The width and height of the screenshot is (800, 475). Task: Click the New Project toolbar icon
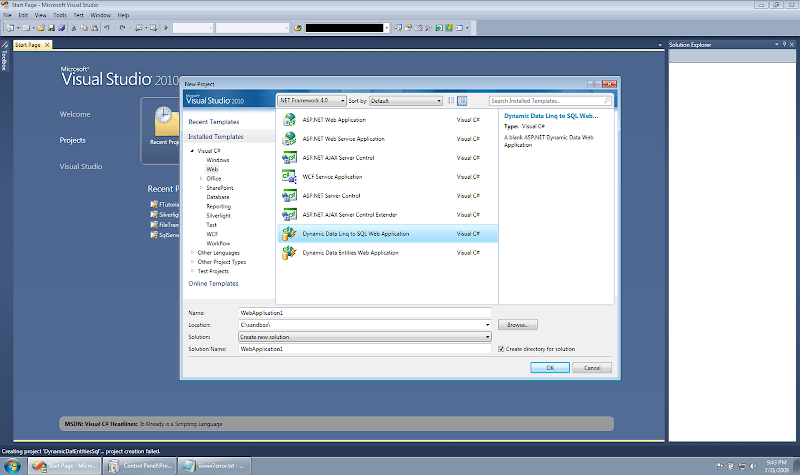(x=10, y=28)
